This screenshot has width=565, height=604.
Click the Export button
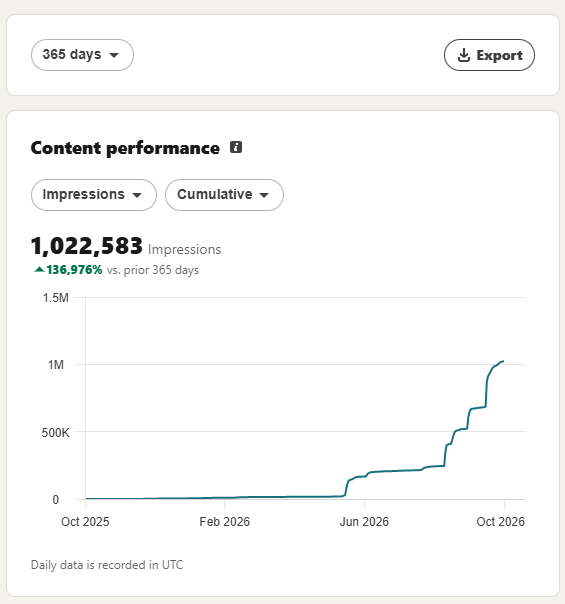(x=489, y=55)
